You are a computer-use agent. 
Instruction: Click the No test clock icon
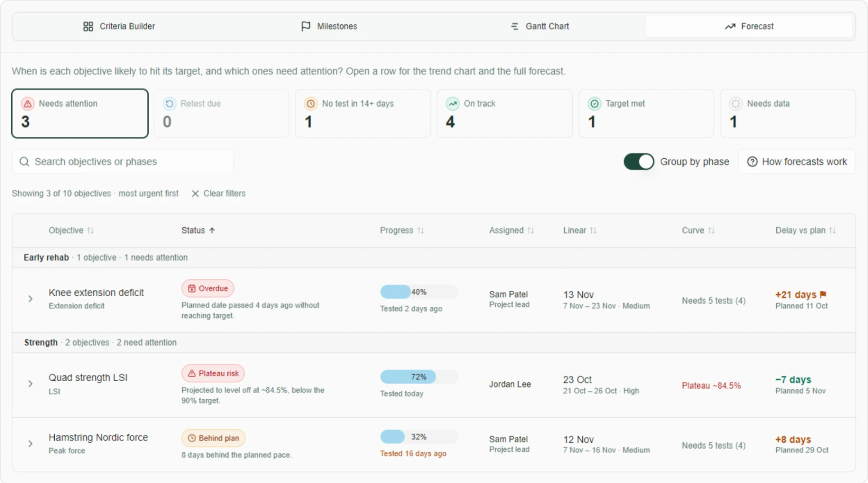[311, 104]
